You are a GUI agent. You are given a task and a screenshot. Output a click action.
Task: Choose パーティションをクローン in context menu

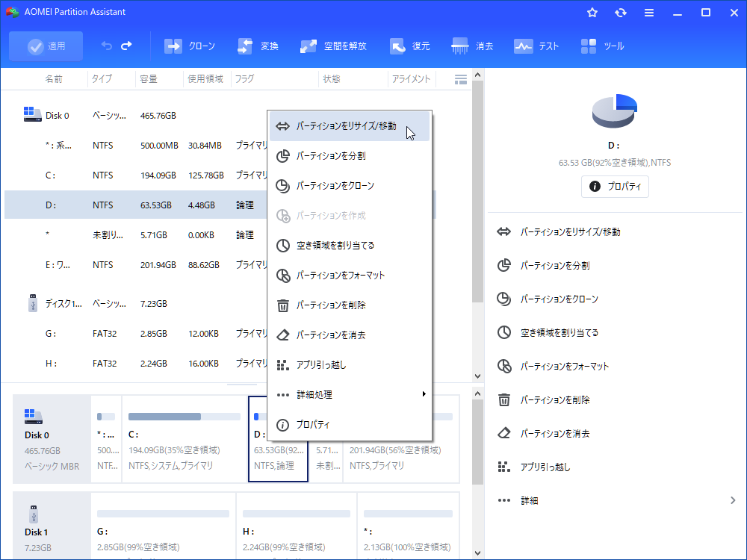[x=350, y=186]
